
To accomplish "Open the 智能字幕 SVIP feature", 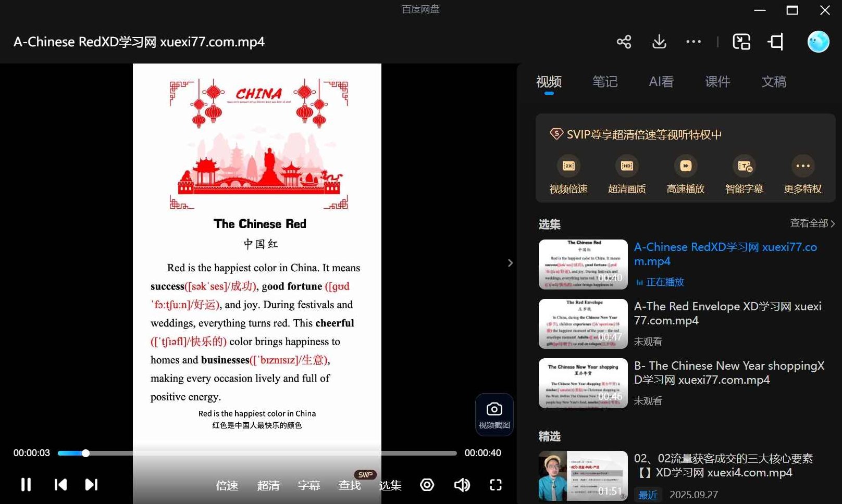I will (x=744, y=172).
